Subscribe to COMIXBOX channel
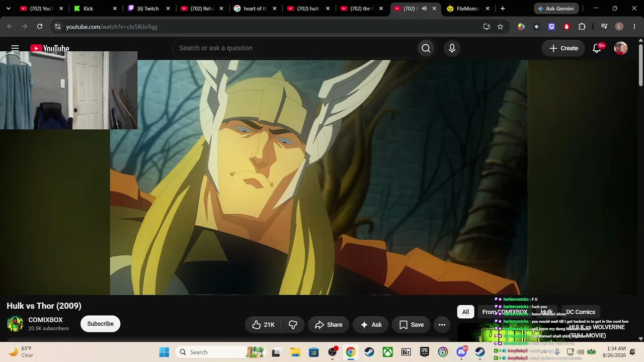Screen dimensions: 644x362 pyautogui.click(x=100, y=324)
